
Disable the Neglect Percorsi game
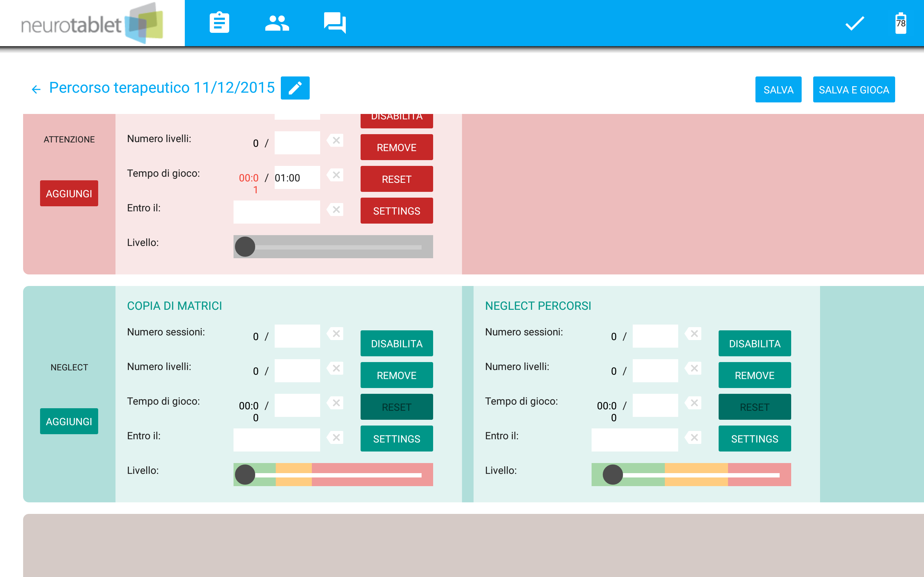click(754, 343)
